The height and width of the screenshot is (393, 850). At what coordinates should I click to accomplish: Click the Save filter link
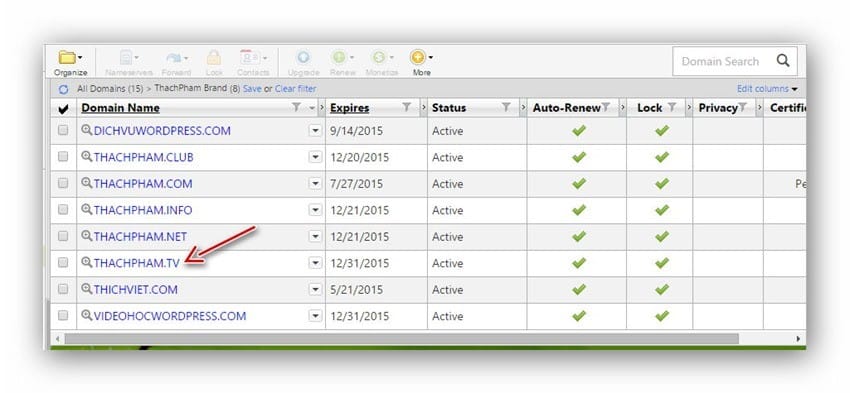[x=252, y=88]
